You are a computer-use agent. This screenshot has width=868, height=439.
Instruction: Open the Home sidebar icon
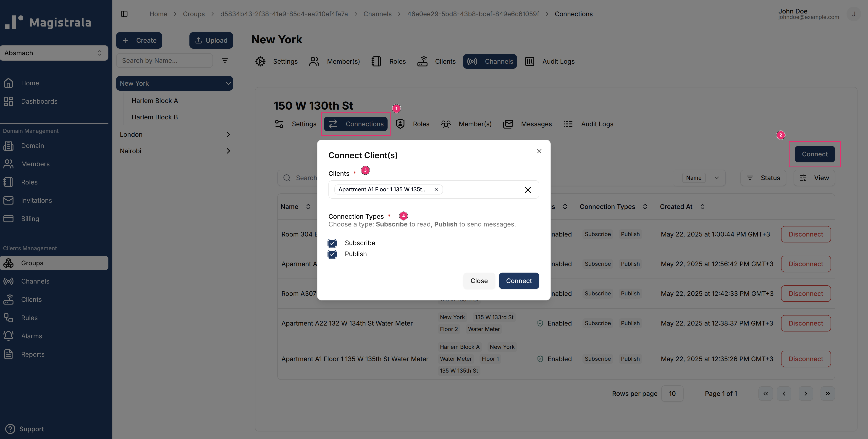click(x=8, y=83)
